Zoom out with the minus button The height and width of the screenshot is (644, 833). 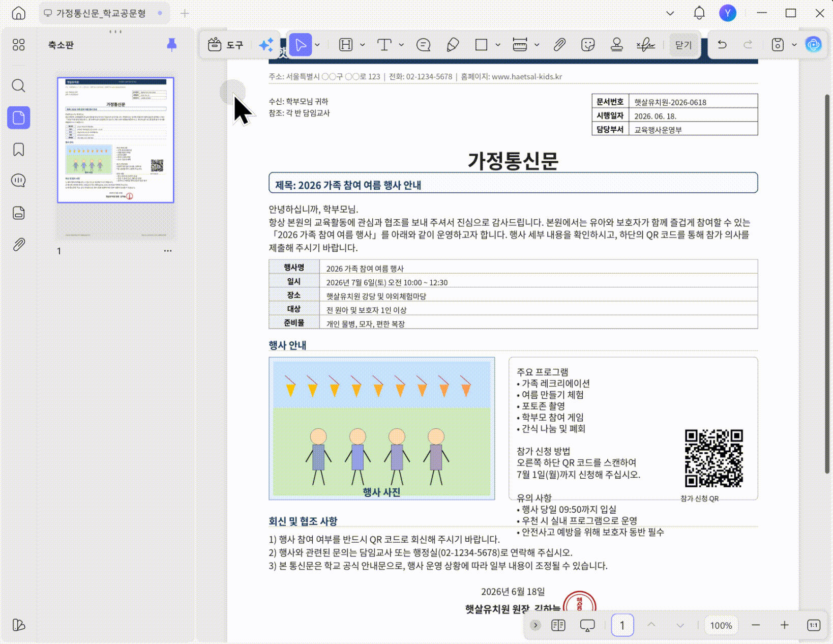(x=756, y=625)
